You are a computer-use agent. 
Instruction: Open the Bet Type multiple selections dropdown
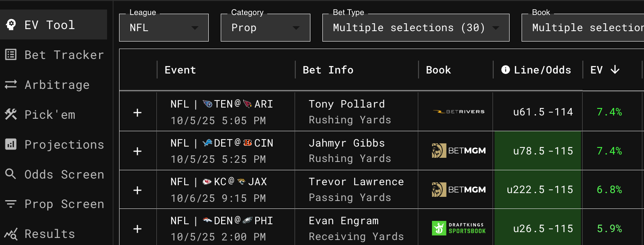click(415, 27)
